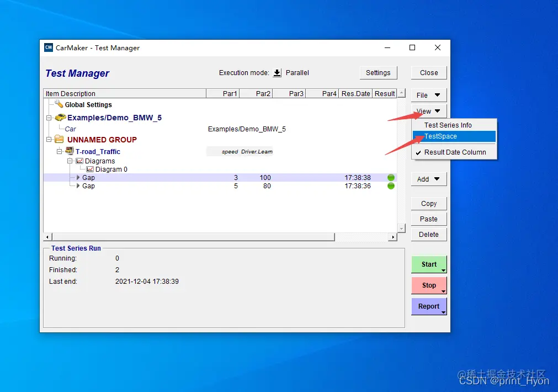
Task: Click the Par2 value 100
Action: click(265, 177)
